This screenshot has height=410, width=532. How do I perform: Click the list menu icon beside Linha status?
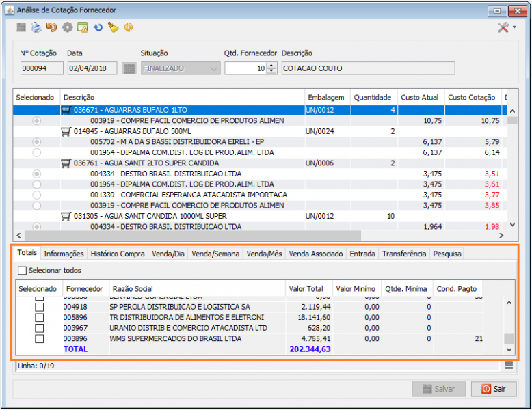[x=509, y=365]
